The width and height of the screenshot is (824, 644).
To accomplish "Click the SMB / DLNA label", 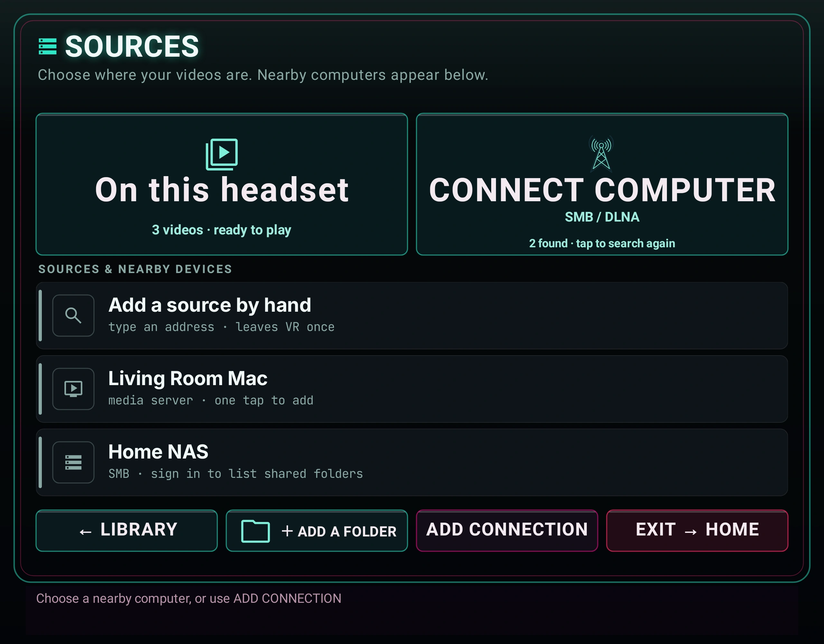I will 602,217.
